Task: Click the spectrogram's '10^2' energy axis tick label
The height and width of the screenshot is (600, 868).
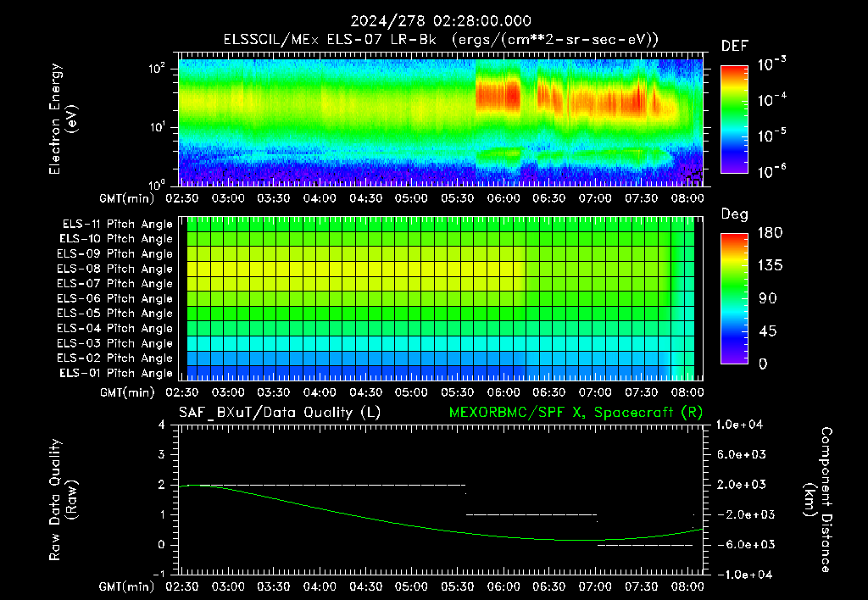Action: coord(157,69)
